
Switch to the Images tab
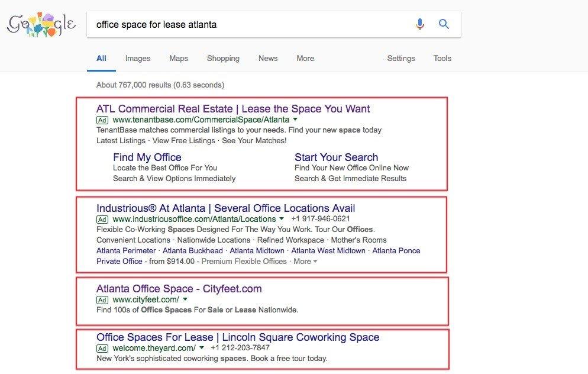[137, 58]
